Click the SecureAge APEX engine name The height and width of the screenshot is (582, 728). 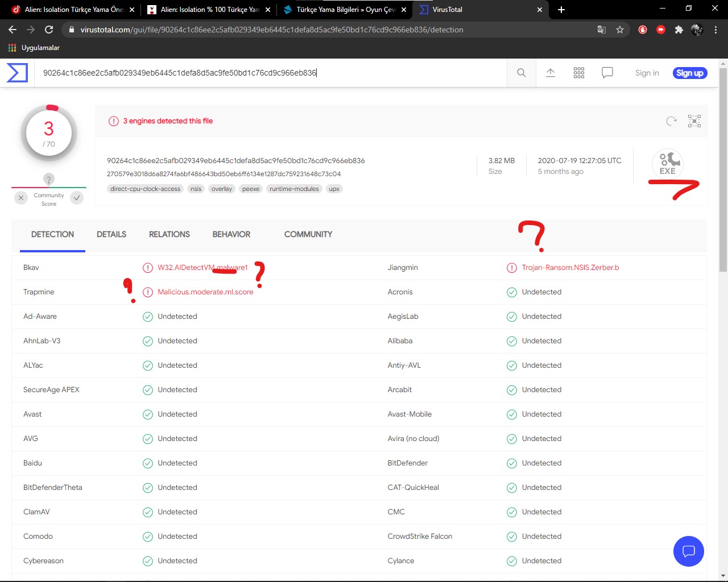tap(51, 390)
